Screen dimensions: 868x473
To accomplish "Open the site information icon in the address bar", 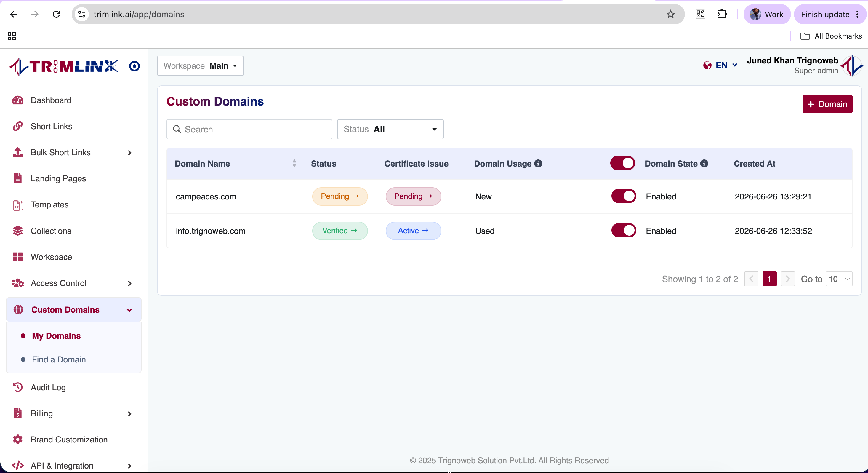I will click(x=81, y=14).
